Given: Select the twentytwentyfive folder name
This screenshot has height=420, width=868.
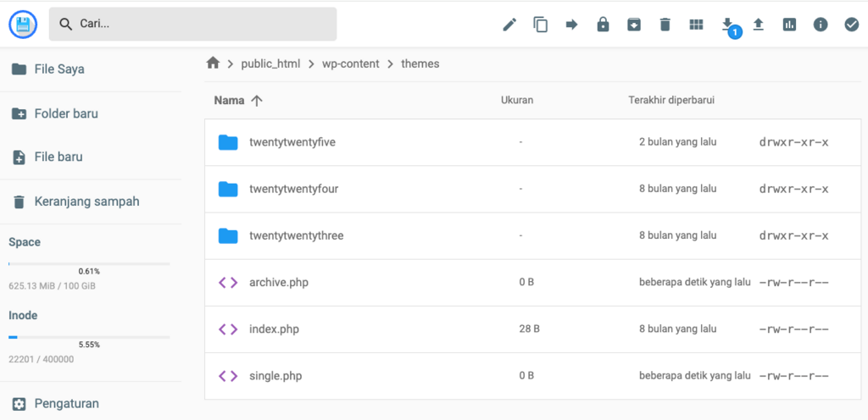Looking at the screenshot, I should click(292, 142).
